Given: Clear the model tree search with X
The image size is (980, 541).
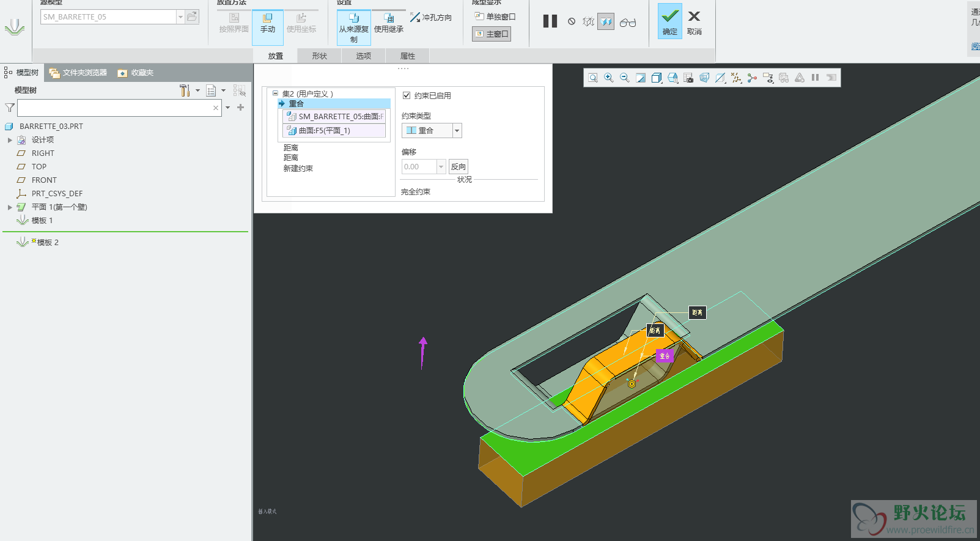Looking at the screenshot, I should [215, 108].
